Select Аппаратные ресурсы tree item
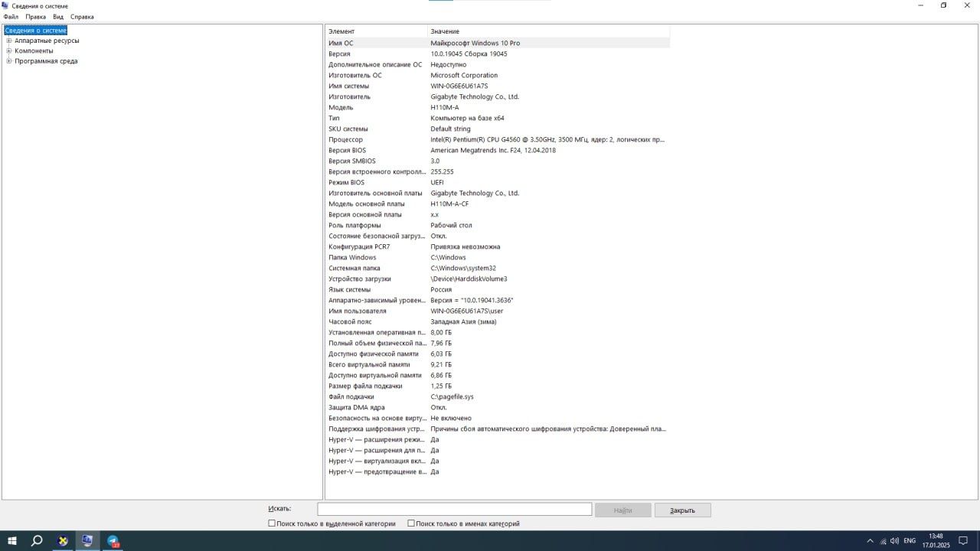980x551 pixels. (x=47, y=41)
